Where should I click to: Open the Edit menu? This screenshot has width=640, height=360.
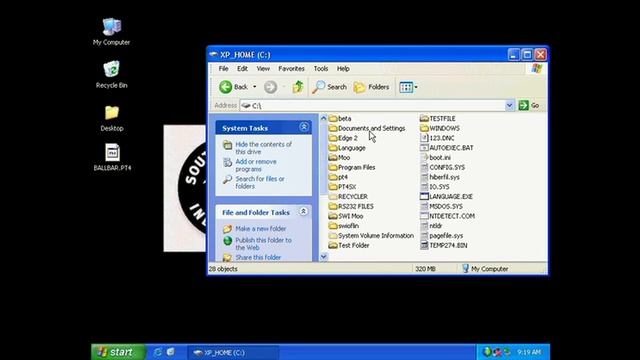[x=242, y=69]
